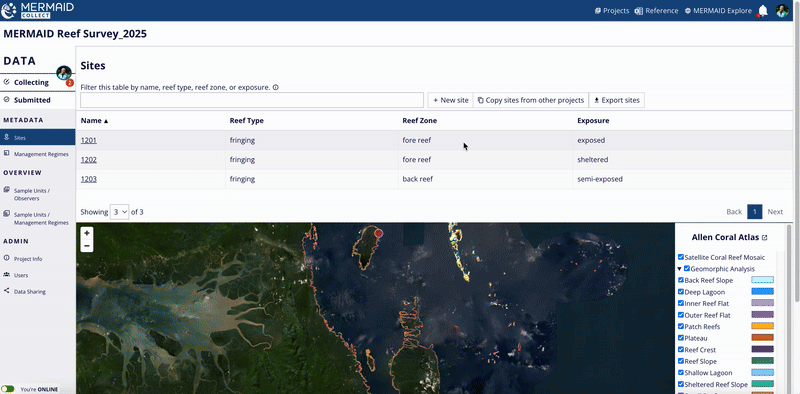The height and width of the screenshot is (394, 800).
Task: Select Sites in the sidebar
Action: point(38,137)
